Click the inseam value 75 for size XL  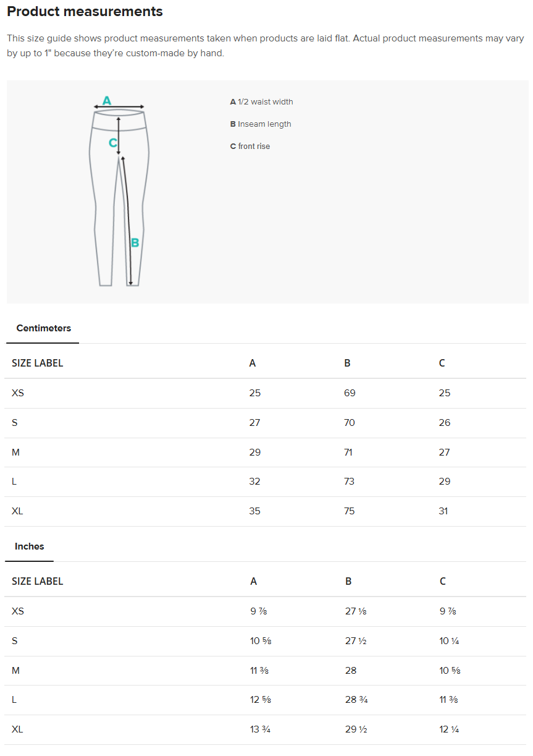350,511
